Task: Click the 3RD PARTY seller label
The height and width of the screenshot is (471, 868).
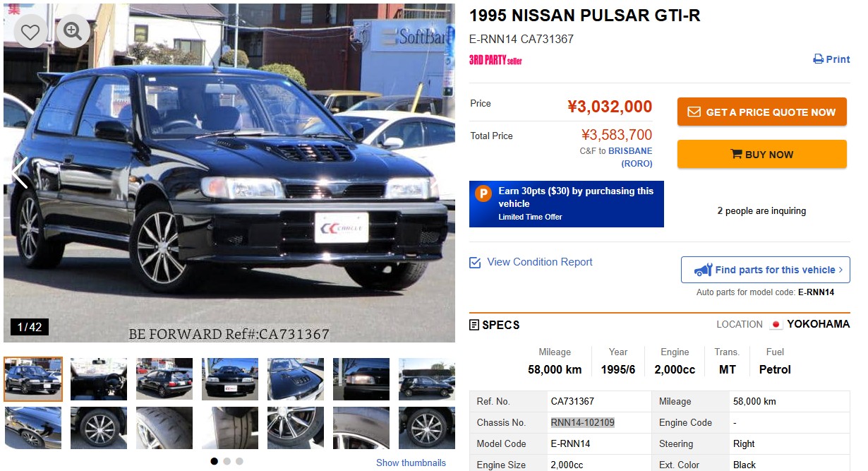Action: click(x=495, y=60)
